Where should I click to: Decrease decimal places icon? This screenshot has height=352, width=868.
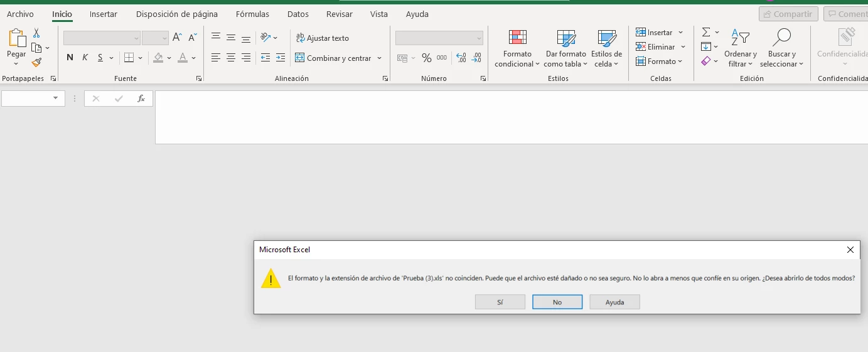coord(476,58)
